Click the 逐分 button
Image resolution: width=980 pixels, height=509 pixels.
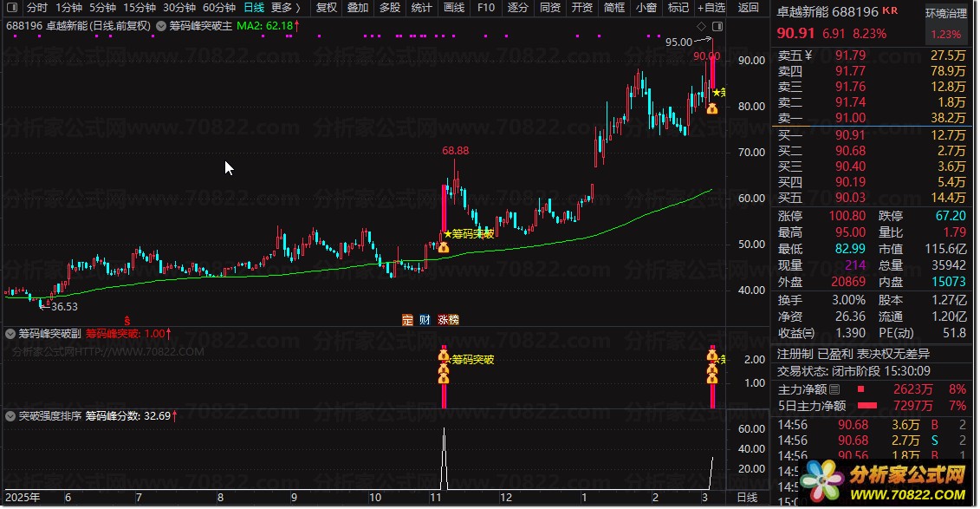[x=517, y=8]
